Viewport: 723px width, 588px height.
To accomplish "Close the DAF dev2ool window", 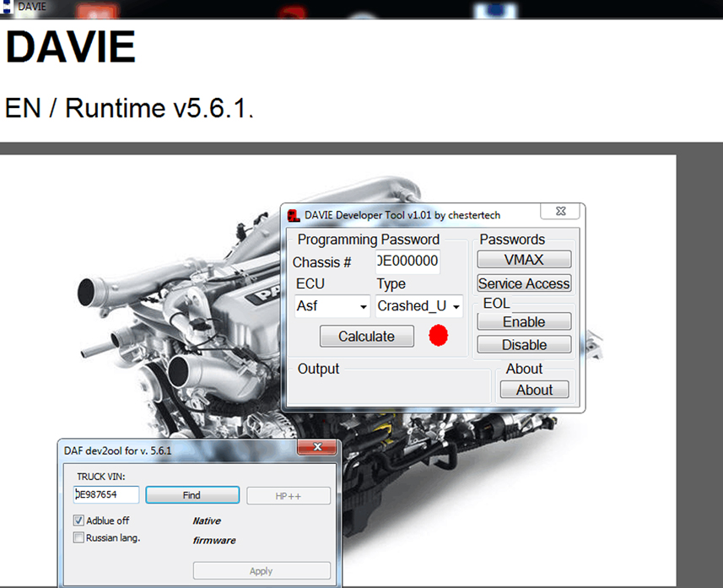I will (x=318, y=448).
